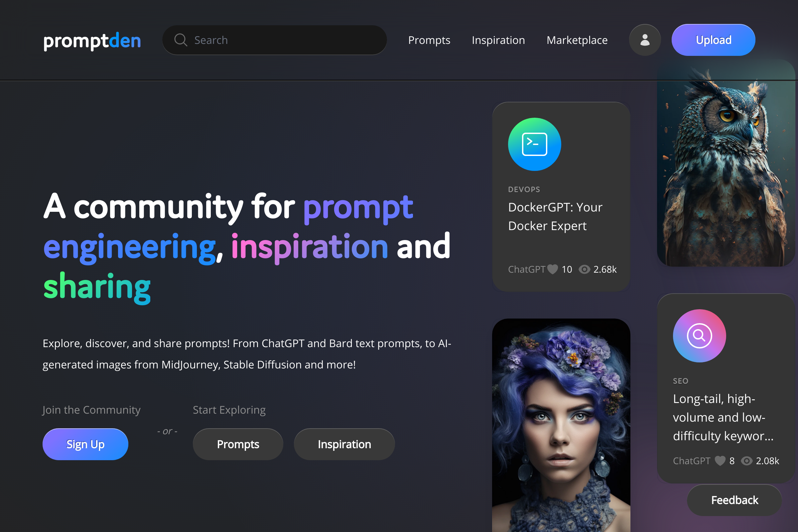This screenshot has height=532, width=798.
Task: Click the Sign Up button
Action: click(85, 444)
